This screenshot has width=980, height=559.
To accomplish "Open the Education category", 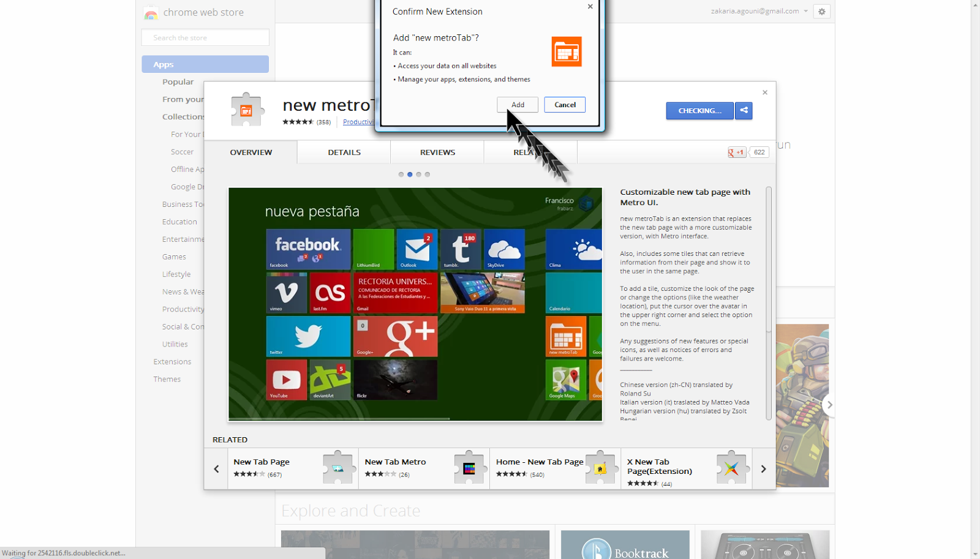I will pos(179,222).
